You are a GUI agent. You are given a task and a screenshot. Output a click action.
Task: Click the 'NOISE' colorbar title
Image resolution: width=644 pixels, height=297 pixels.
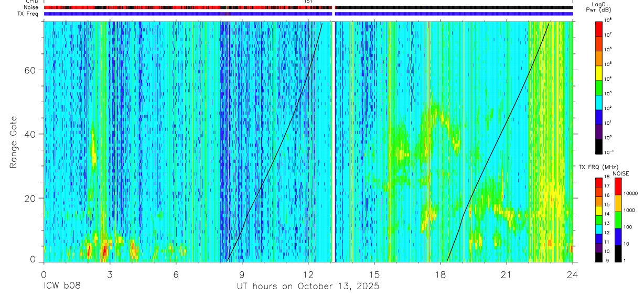pos(620,173)
